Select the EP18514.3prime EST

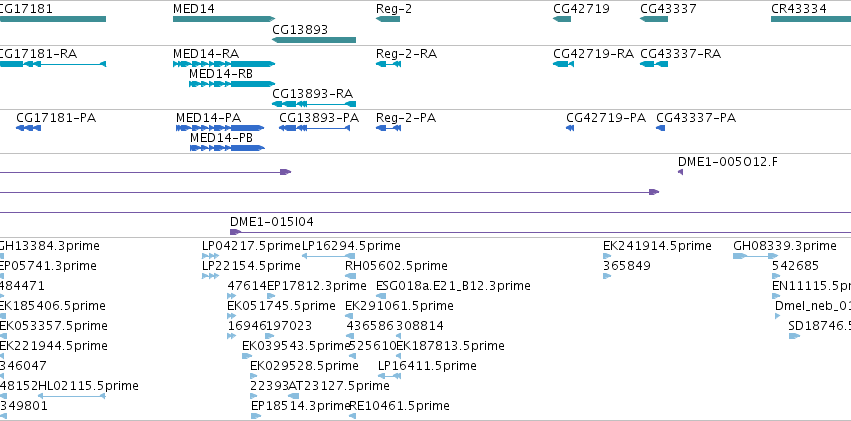[x=256, y=417]
